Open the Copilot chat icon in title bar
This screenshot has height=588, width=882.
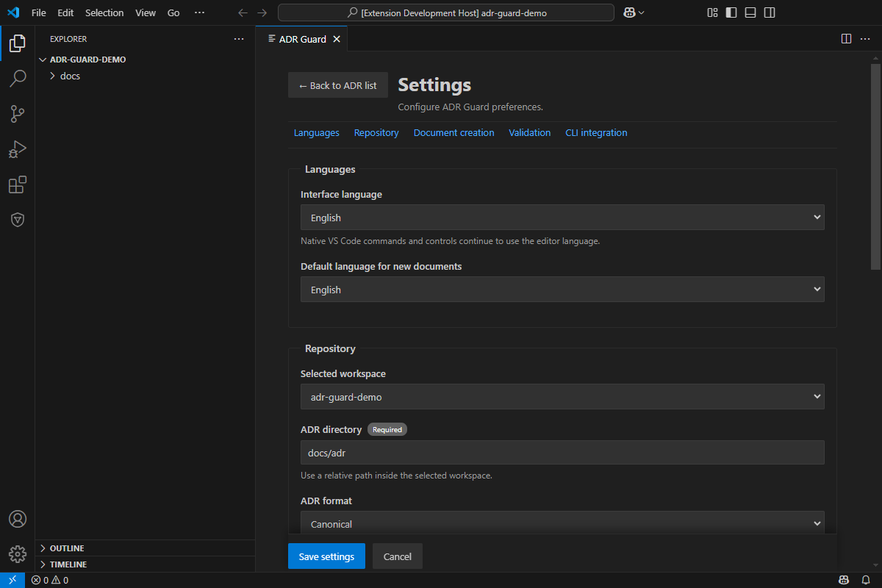pyautogui.click(x=629, y=12)
